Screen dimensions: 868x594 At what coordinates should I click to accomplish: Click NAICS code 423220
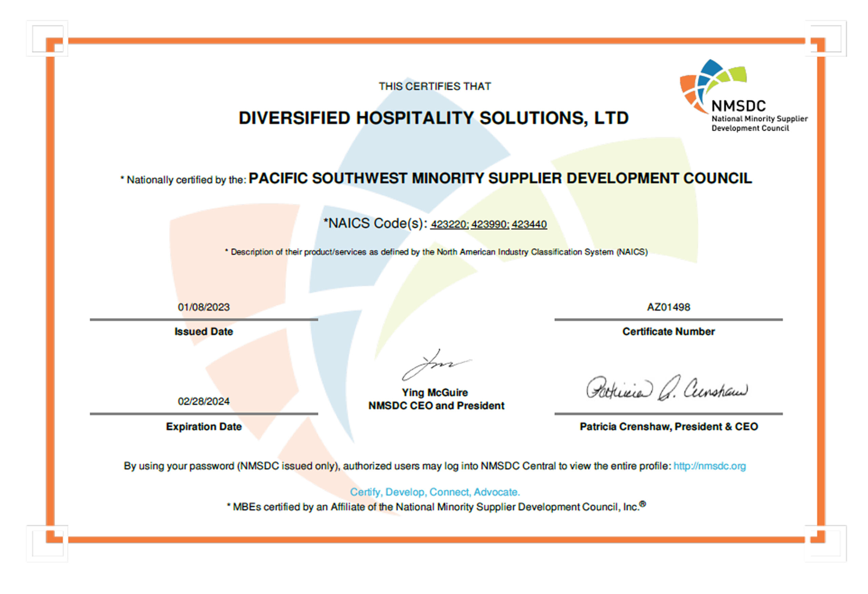click(450, 224)
